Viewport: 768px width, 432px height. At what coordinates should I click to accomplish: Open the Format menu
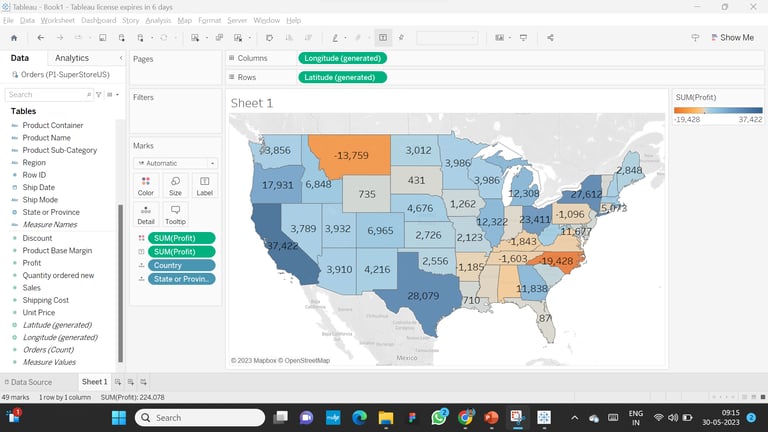pos(209,20)
